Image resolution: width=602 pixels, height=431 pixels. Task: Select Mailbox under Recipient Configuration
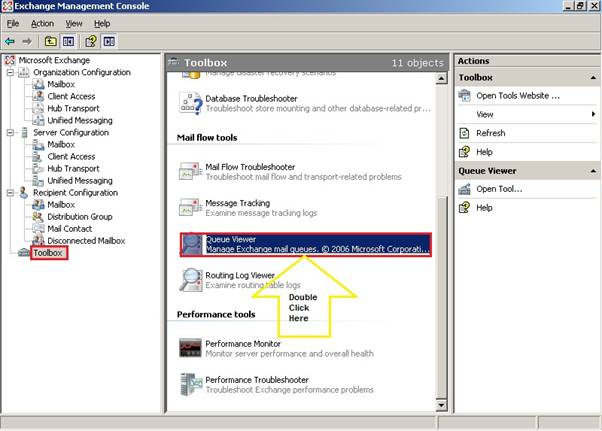pyautogui.click(x=61, y=205)
